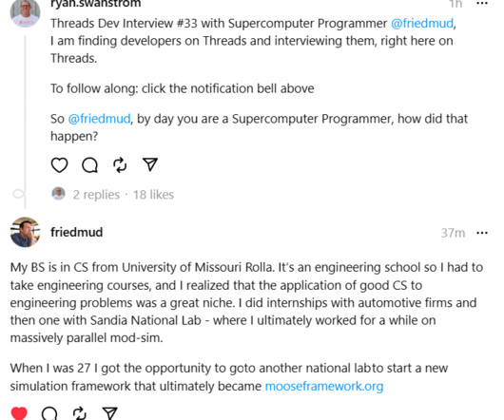Like ryan.swanstrom's interview post

coord(60,165)
